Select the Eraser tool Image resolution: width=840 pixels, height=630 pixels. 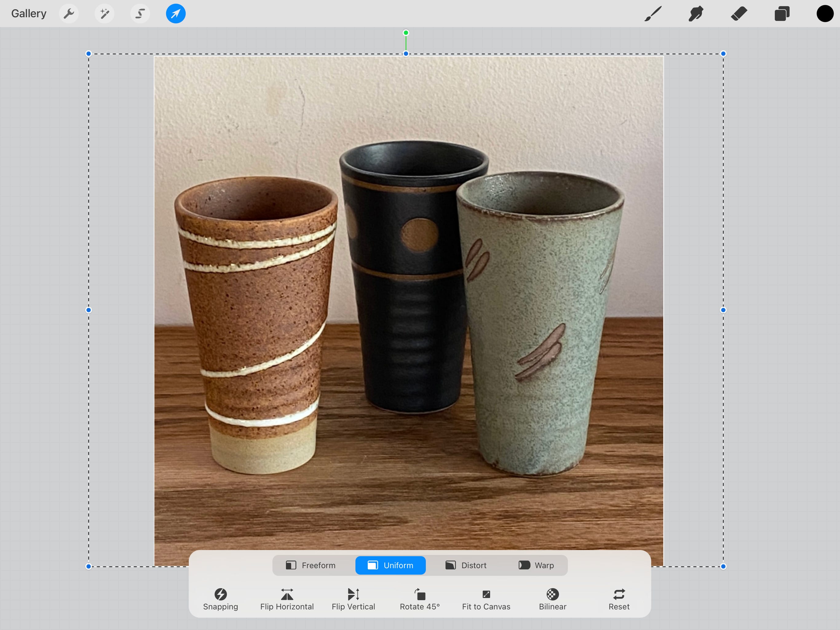(739, 14)
